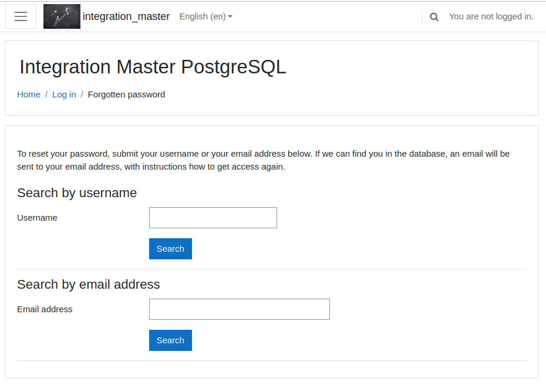This screenshot has width=546, height=392.
Task: Open the integration_master site name link
Action: 126,16
